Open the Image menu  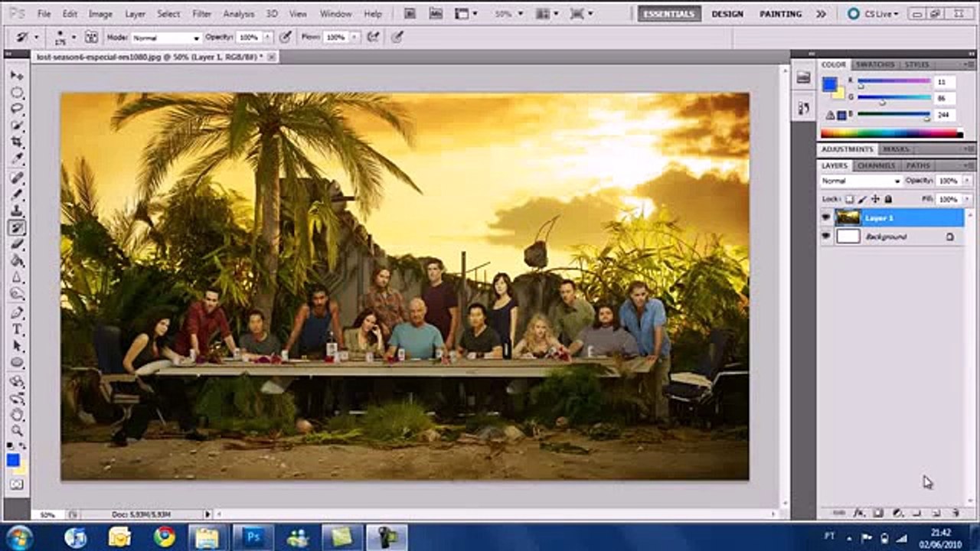(x=100, y=14)
